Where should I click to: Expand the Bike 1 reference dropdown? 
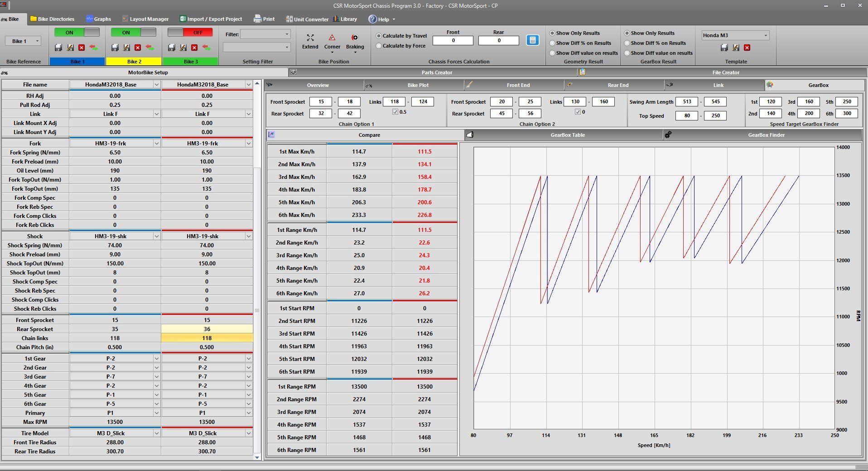(37, 41)
